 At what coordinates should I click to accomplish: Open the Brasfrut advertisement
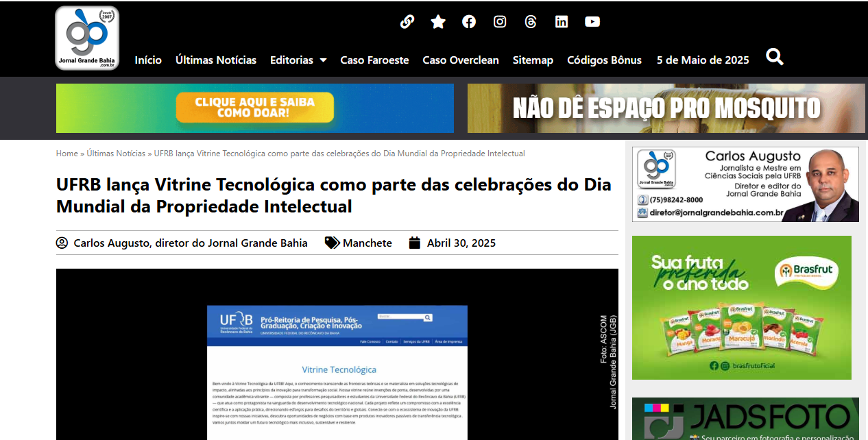pos(742,308)
